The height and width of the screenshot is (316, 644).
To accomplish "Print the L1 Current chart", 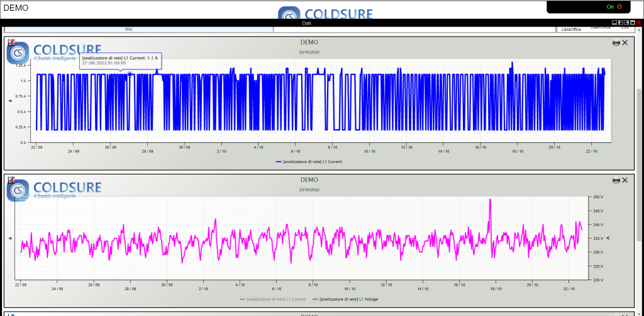I will pos(616,43).
